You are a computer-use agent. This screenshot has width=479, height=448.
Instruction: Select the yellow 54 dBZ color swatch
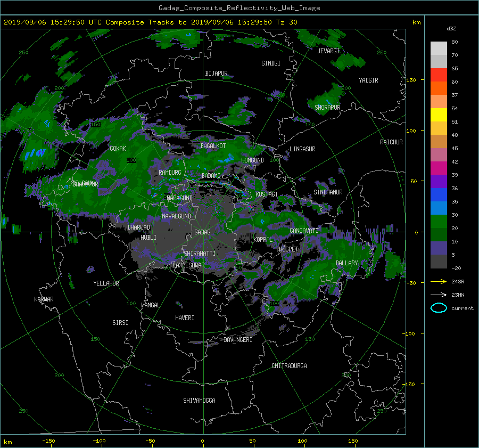(439, 115)
